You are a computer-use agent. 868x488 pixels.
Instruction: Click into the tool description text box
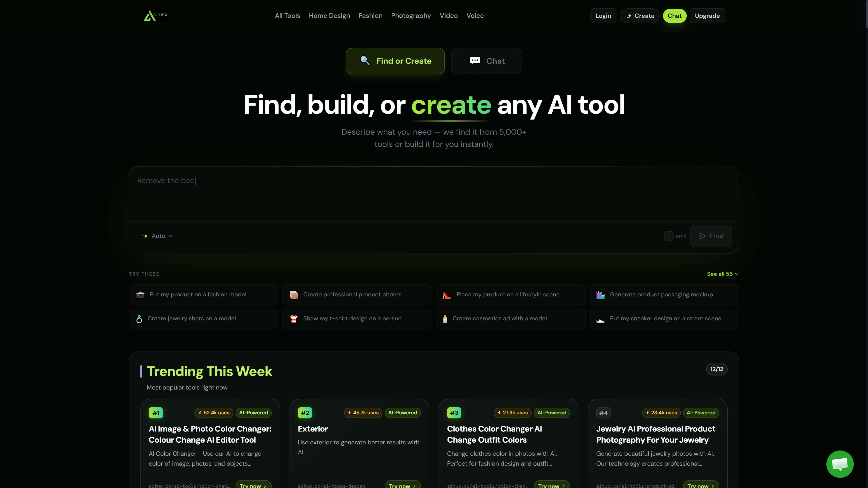[x=434, y=194]
